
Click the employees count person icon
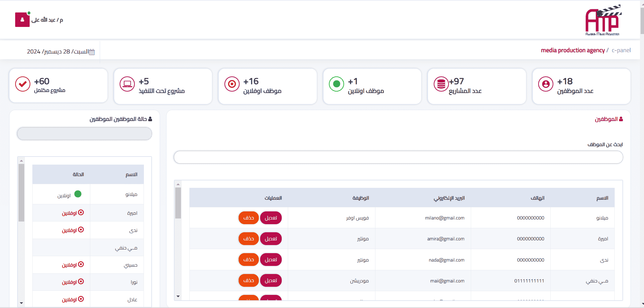pyautogui.click(x=546, y=84)
